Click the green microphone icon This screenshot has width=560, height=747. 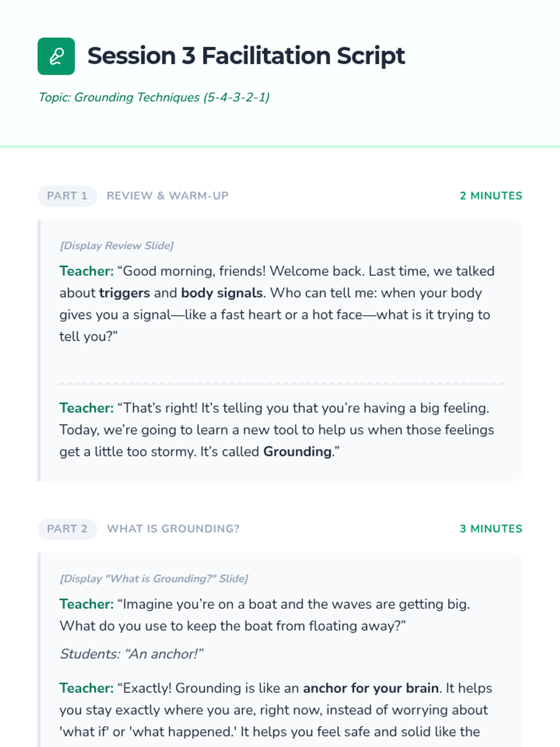tap(56, 56)
